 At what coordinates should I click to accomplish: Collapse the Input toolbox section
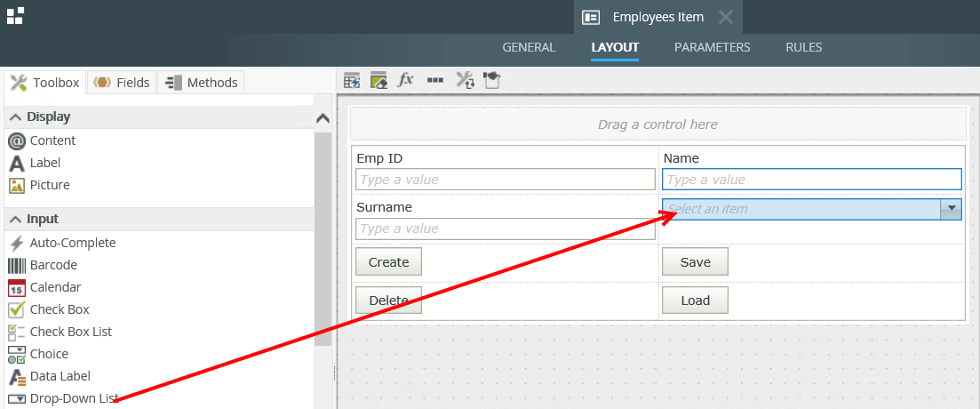click(16, 220)
